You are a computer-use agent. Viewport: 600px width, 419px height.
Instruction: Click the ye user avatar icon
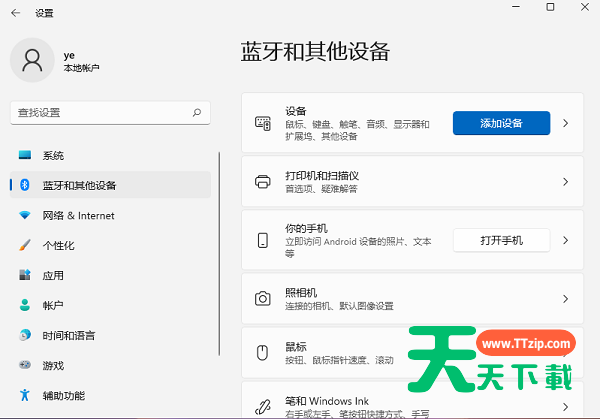[x=33, y=61]
